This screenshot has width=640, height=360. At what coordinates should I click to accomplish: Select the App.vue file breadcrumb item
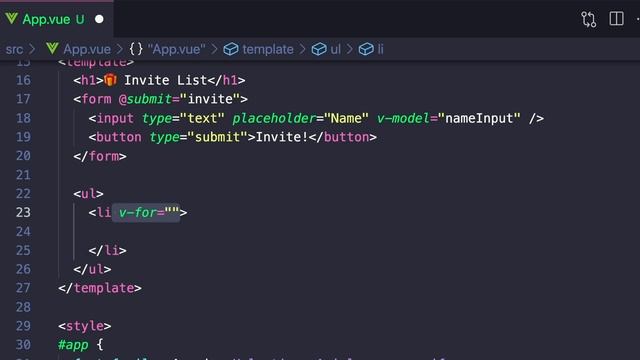[87, 49]
